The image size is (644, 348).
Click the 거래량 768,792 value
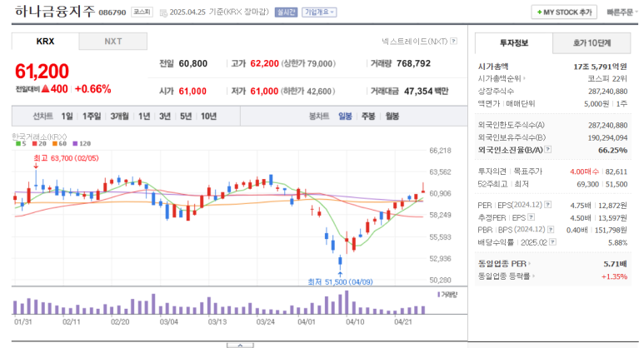click(413, 63)
